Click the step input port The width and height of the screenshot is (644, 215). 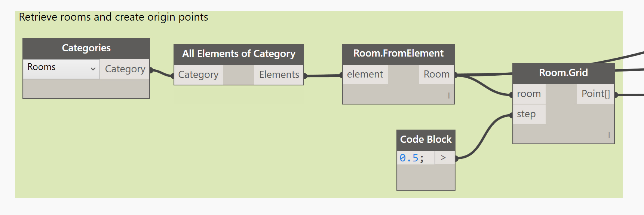[x=529, y=114]
